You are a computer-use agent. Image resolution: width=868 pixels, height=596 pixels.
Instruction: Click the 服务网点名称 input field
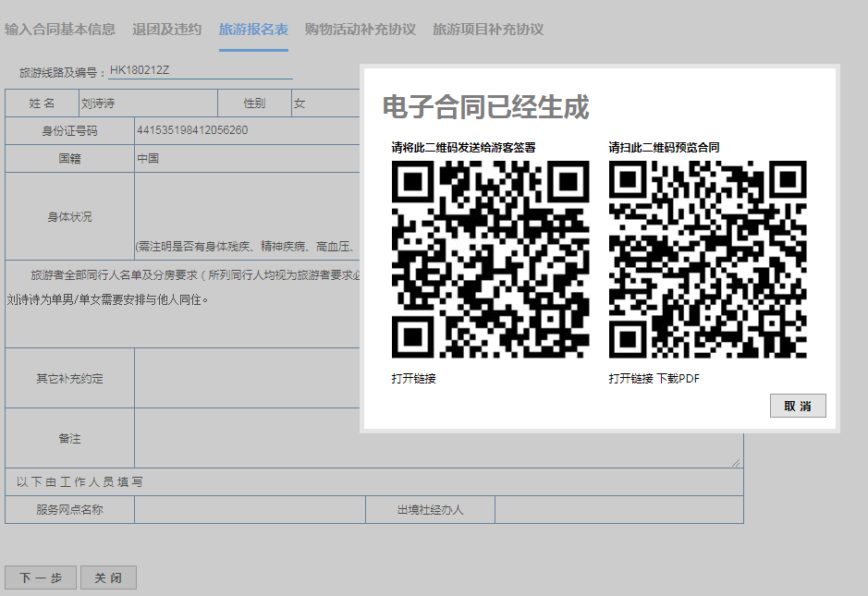250,510
